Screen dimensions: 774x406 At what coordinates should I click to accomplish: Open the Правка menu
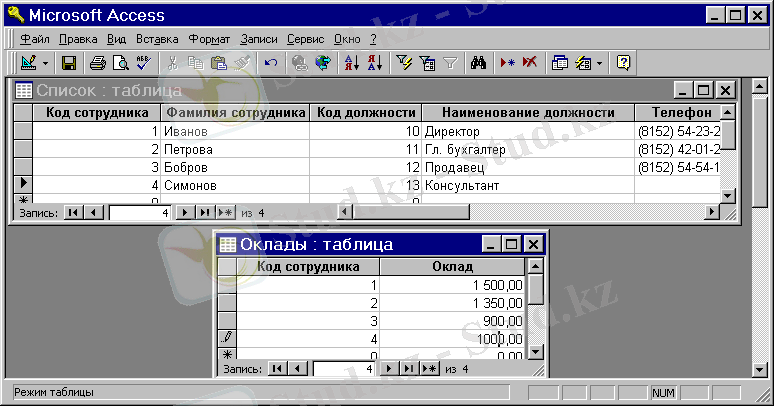pyautogui.click(x=78, y=39)
